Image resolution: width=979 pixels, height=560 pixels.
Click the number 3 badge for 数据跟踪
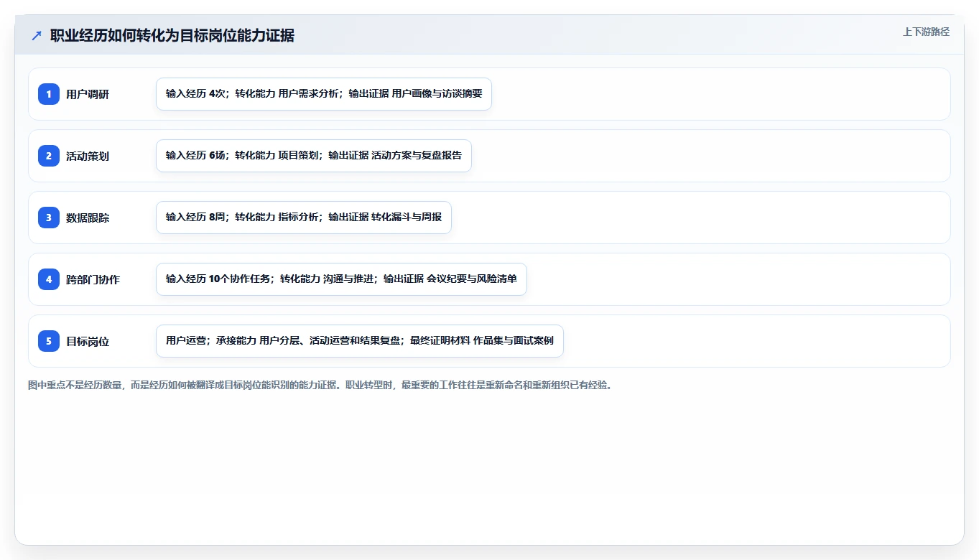tap(49, 218)
